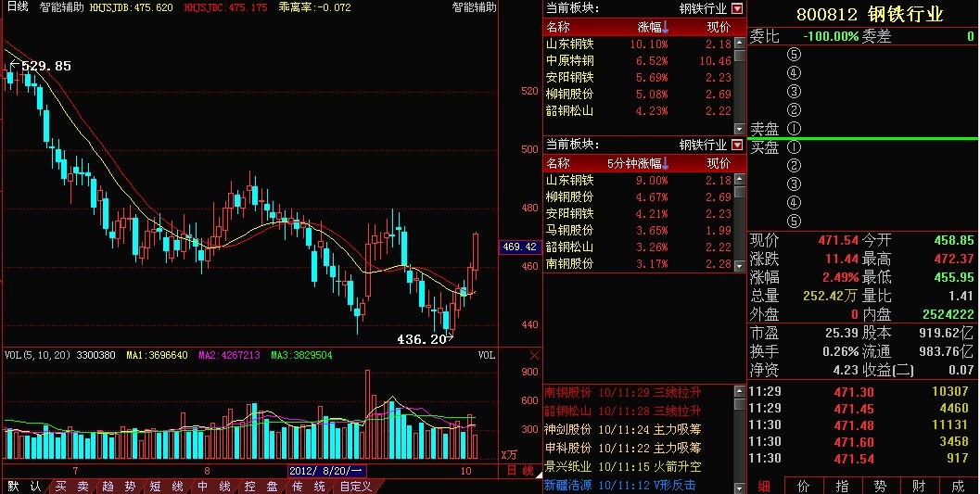Viewport: 980px width, 494px height.
Task: Switch to the 成 tab
Action: (958, 487)
